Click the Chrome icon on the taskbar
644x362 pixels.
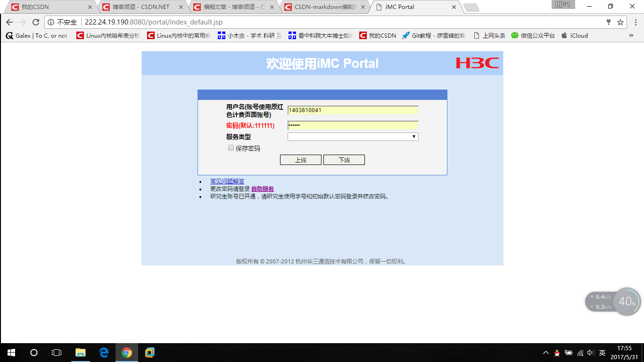pyautogui.click(x=127, y=353)
